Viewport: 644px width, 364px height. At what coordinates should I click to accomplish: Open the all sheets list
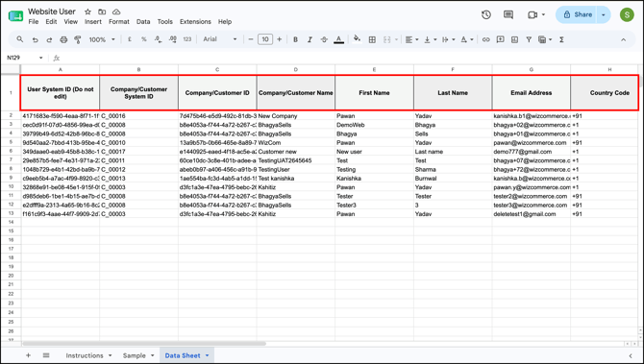pos(46,355)
